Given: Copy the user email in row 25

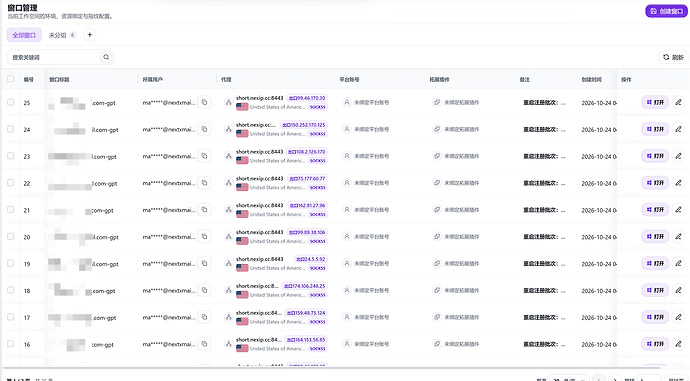Looking at the screenshot, I should [204, 102].
